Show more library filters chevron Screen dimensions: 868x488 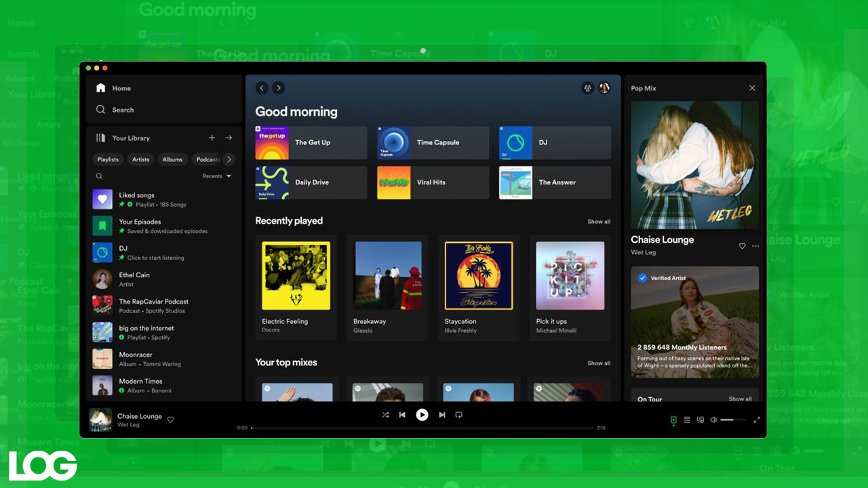pos(229,159)
